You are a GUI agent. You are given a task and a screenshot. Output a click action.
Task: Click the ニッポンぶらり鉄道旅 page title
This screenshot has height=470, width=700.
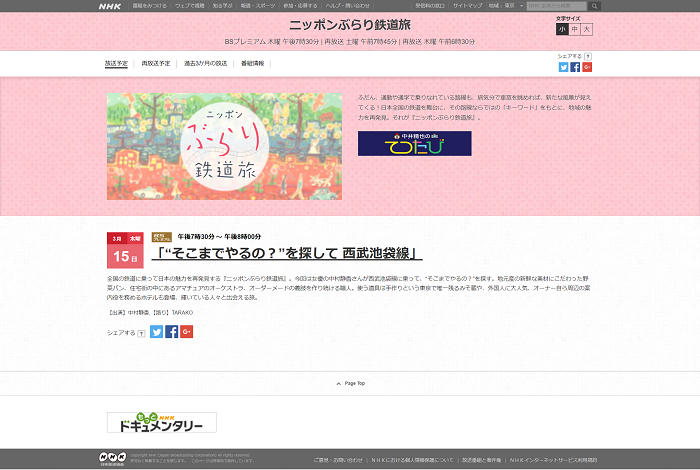click(x=350, y=25)
